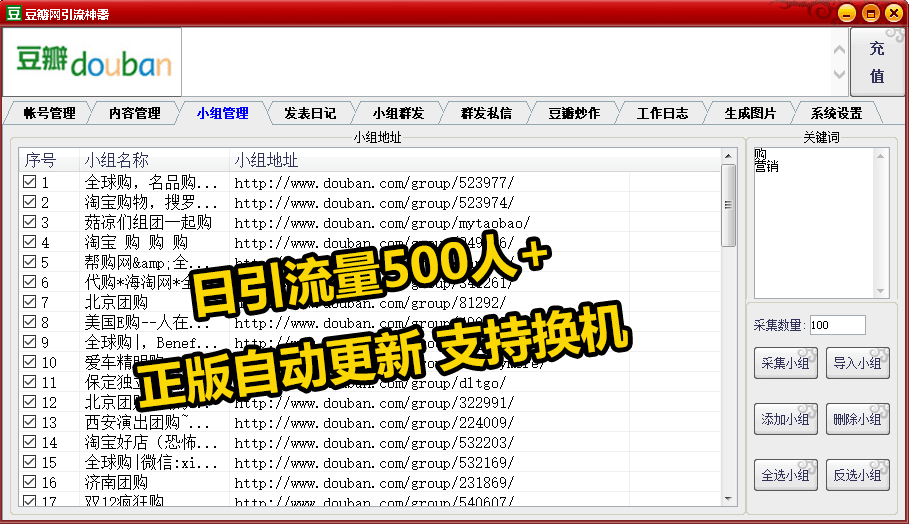Click group list scrollbar down arrow

pyautogui.click(x=728, y=498)
